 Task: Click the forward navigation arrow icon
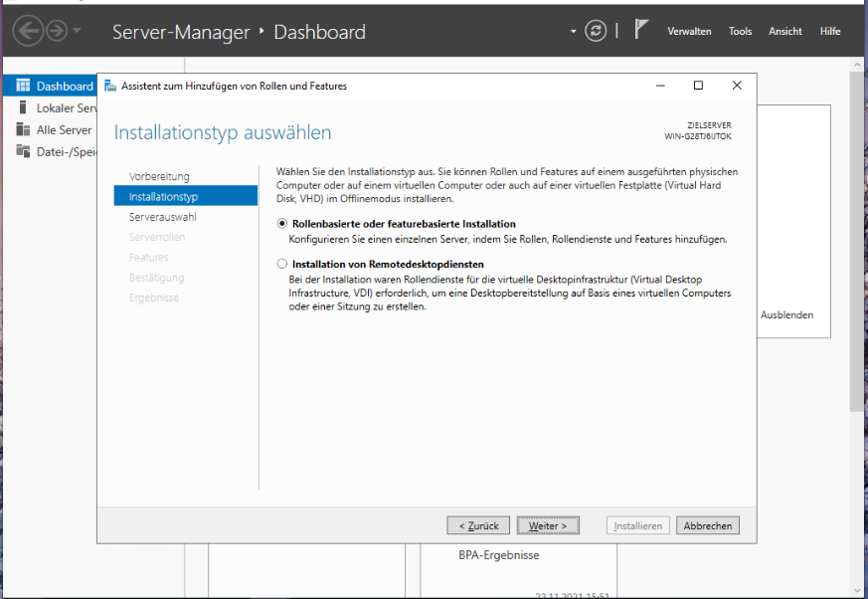58,31
